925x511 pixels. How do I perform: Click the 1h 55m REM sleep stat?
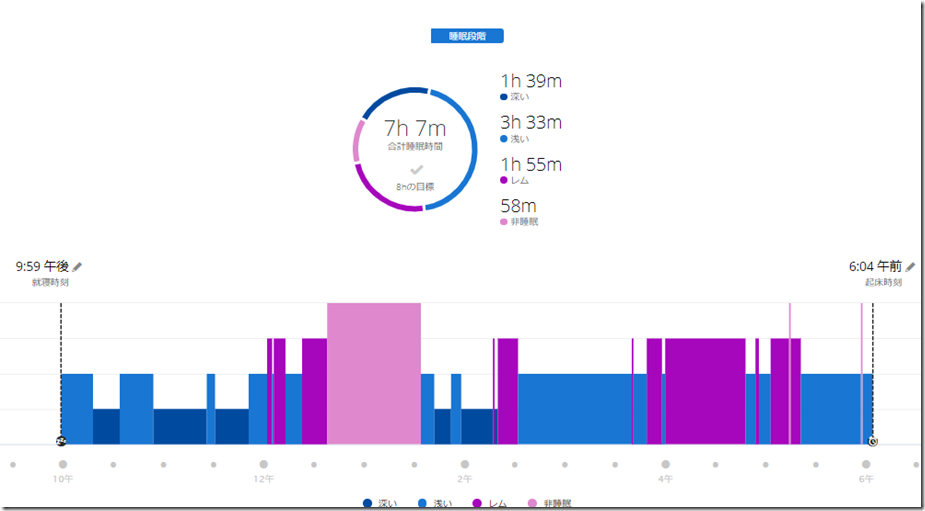pyautogui.click(x=530, y=165)
